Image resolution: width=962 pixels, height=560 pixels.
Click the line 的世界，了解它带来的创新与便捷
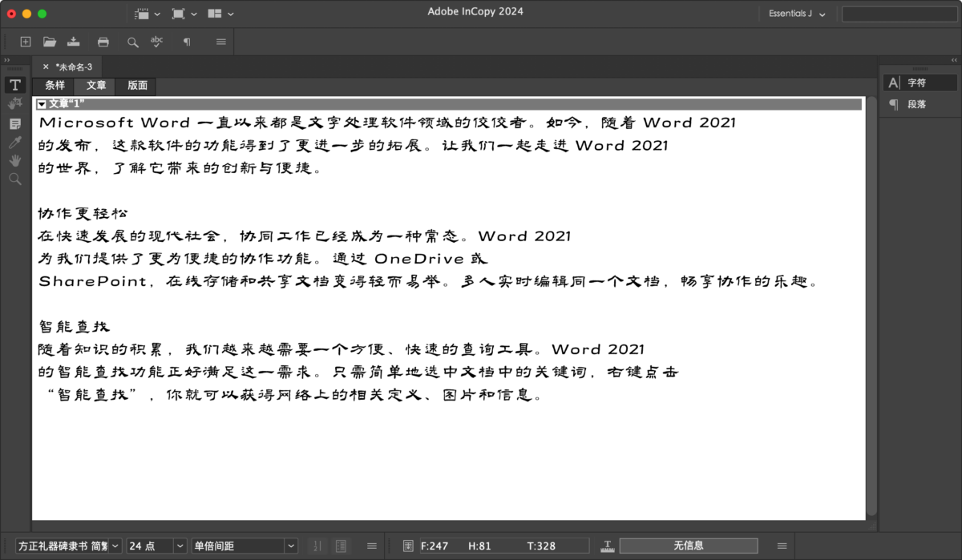pyautogui.click(x=180, y=168)
